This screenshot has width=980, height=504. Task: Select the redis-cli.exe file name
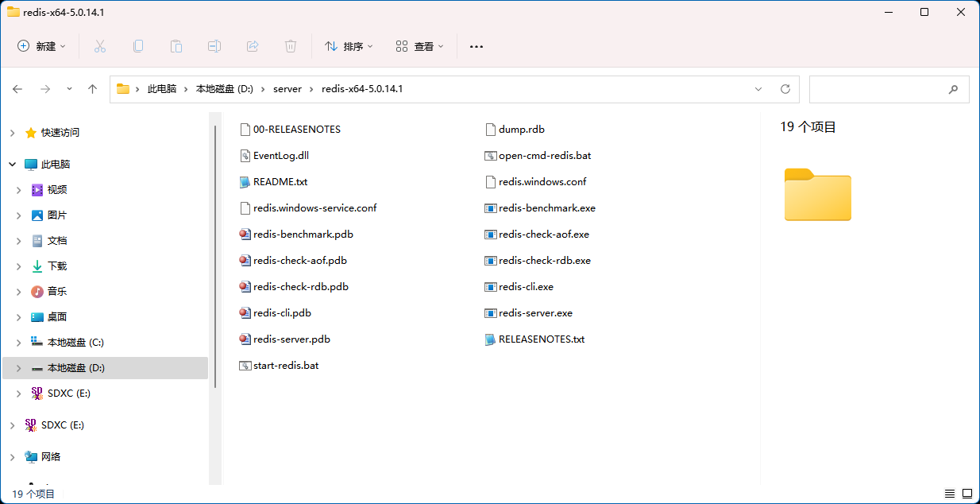(527, 287)
